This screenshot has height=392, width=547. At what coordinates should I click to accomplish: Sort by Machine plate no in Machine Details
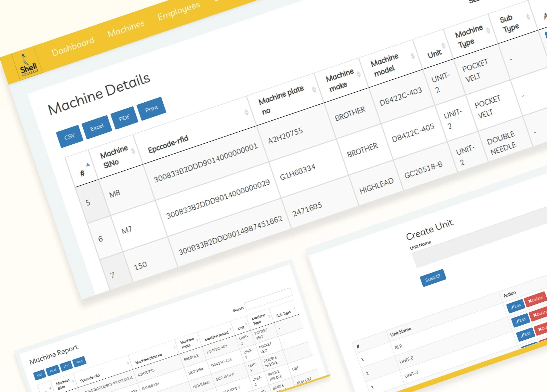click(314, 90)
